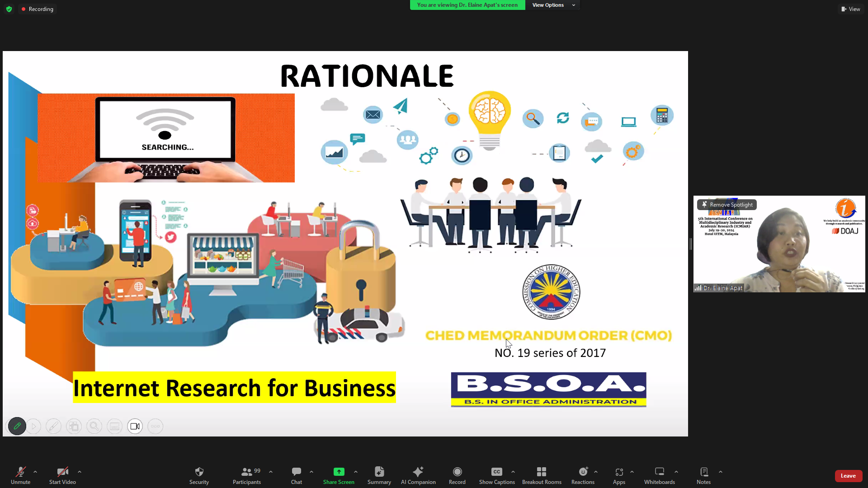
Task: Select the green pen annotation tool
Action: click(17, 426)
